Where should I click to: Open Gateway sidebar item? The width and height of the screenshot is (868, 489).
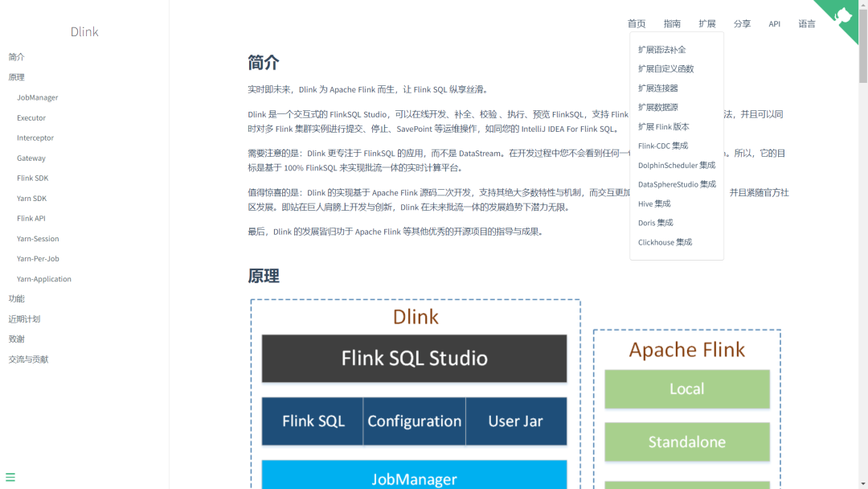[31, 158]
